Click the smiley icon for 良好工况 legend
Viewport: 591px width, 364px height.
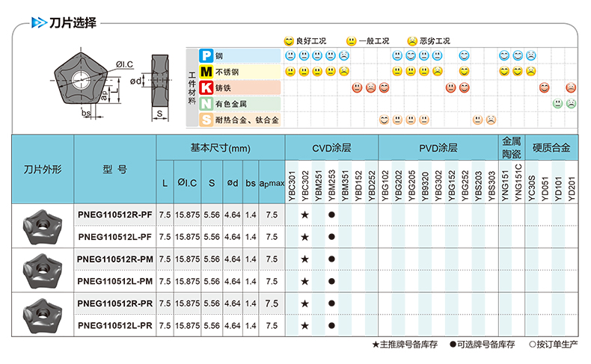(x=289, y=40)
